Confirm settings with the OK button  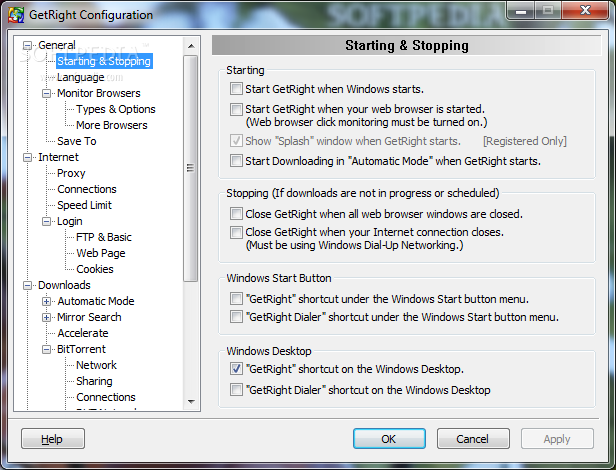pyautogui.click(x=389, y=439)
